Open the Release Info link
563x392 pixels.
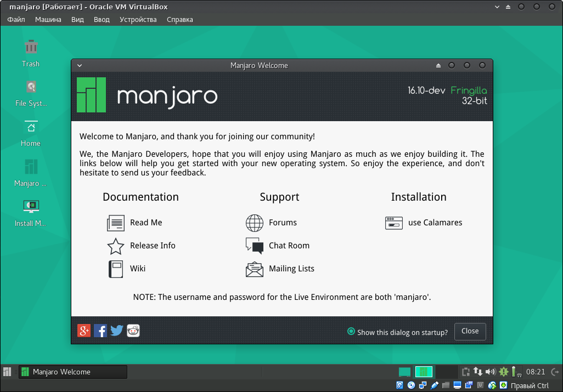click(153, 246)
